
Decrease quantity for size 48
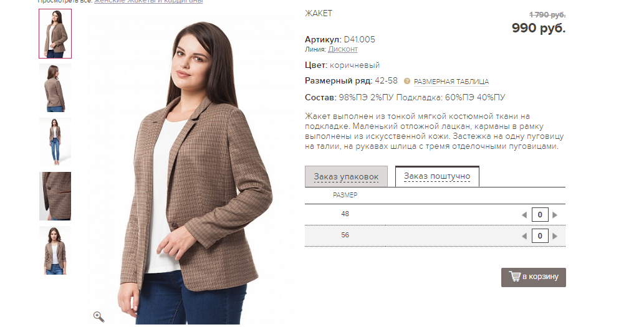tap(524, 215)
